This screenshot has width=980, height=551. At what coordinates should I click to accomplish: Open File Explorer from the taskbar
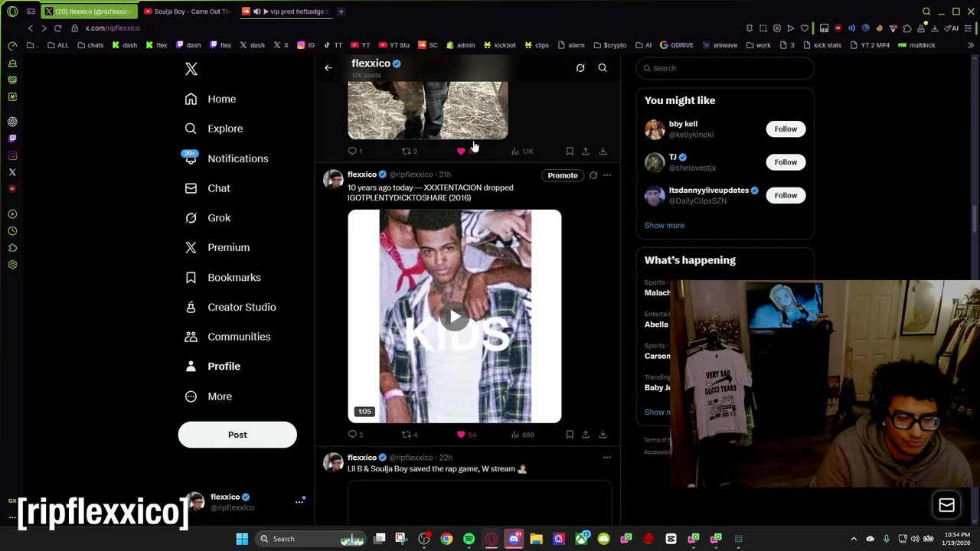(x=536, y=539)
